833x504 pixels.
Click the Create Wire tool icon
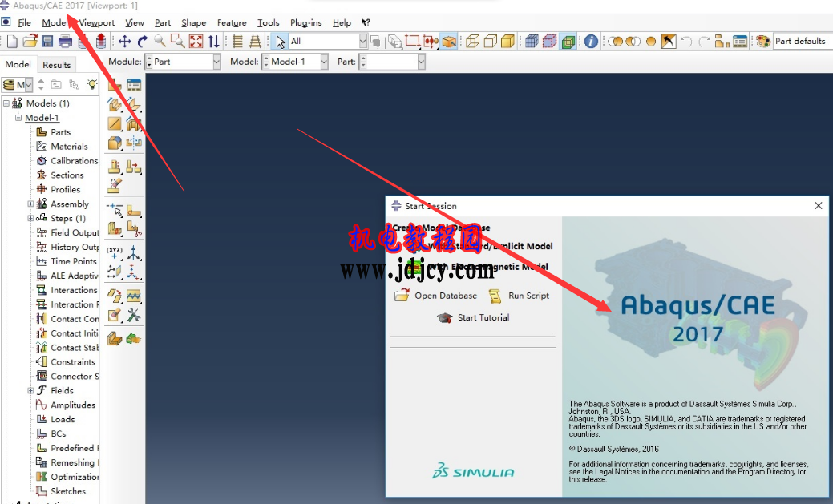[x=114, y=123]
